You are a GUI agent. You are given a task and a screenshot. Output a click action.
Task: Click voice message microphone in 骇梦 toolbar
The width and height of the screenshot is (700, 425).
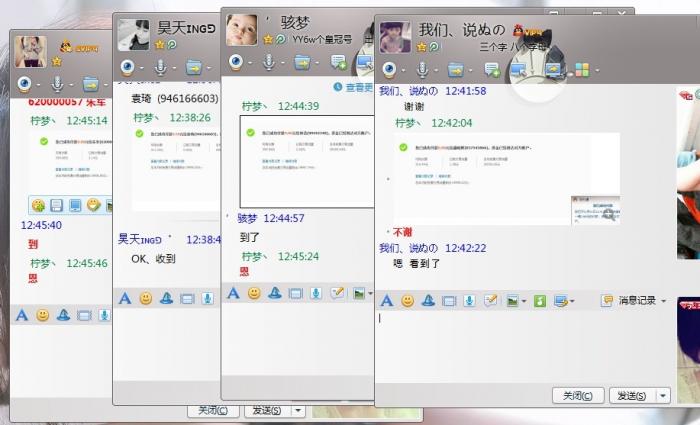click(316, 293)
